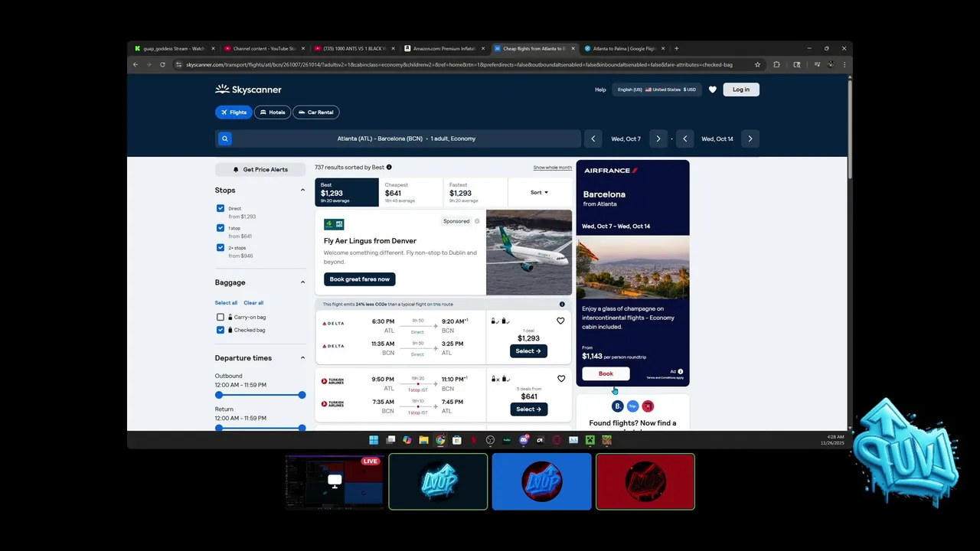Open Discord from the taskbar

tap(524, 440)
